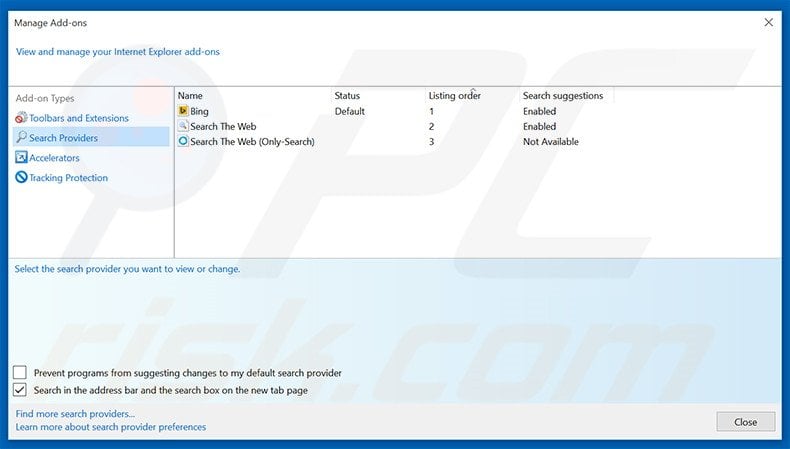Open Find more search providers link
This screenshot has width=790, height=449.
[x=75, y=413]
